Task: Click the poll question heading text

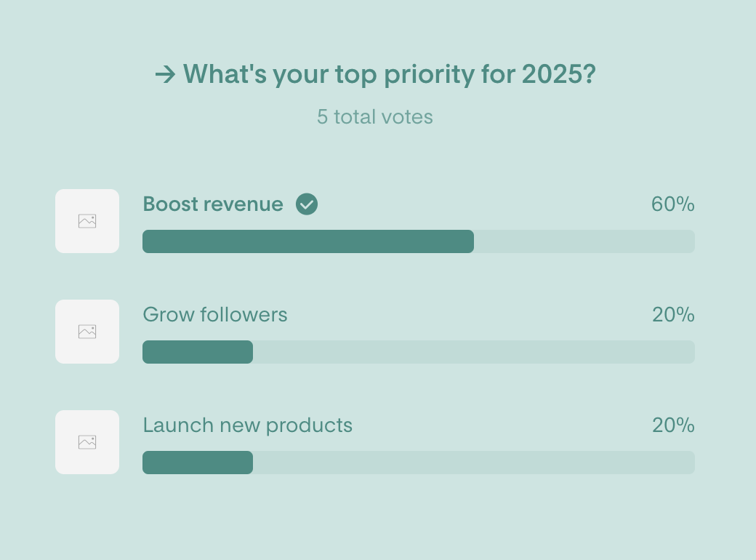Action: coord(390,75)
